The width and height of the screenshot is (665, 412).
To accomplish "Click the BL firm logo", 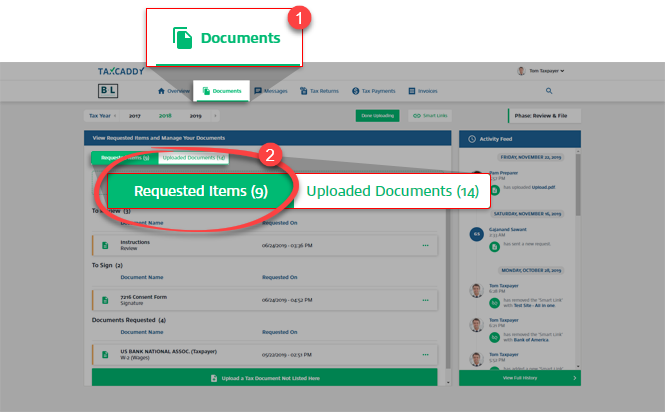I will coord(108,91).
